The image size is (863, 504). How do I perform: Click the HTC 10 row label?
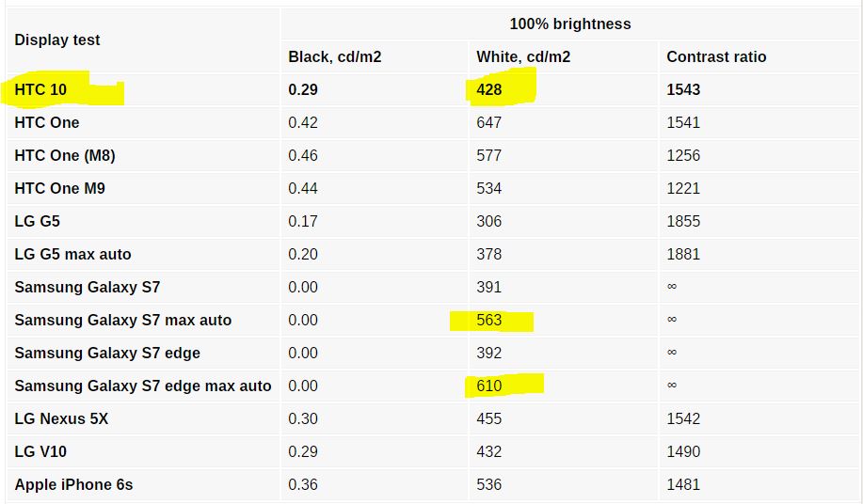pyautogui.click(x=40, y=90)
